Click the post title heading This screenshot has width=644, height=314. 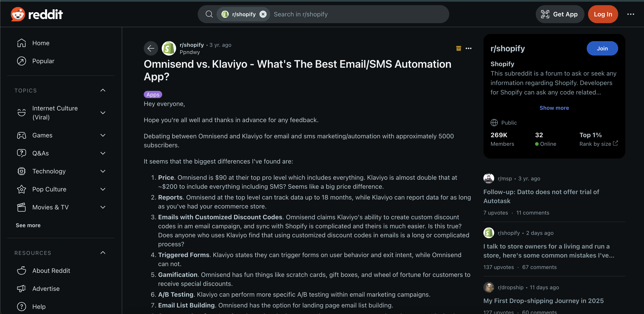(297, 70)
